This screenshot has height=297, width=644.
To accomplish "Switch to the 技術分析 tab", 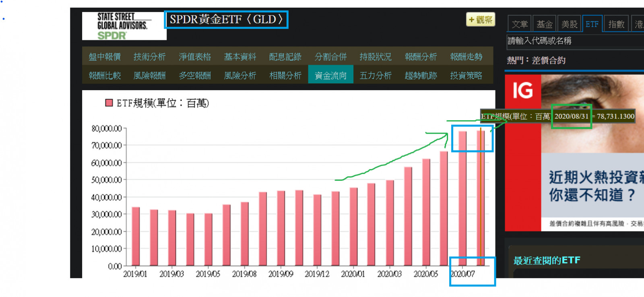I will [150, 57].
